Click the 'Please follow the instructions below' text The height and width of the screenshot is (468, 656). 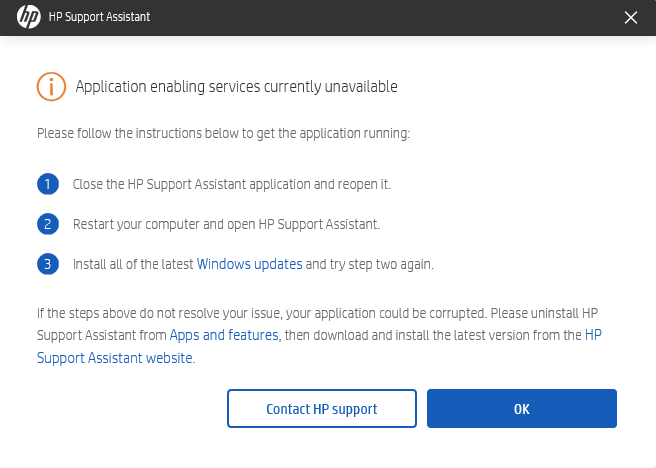[x=223, y=133]
